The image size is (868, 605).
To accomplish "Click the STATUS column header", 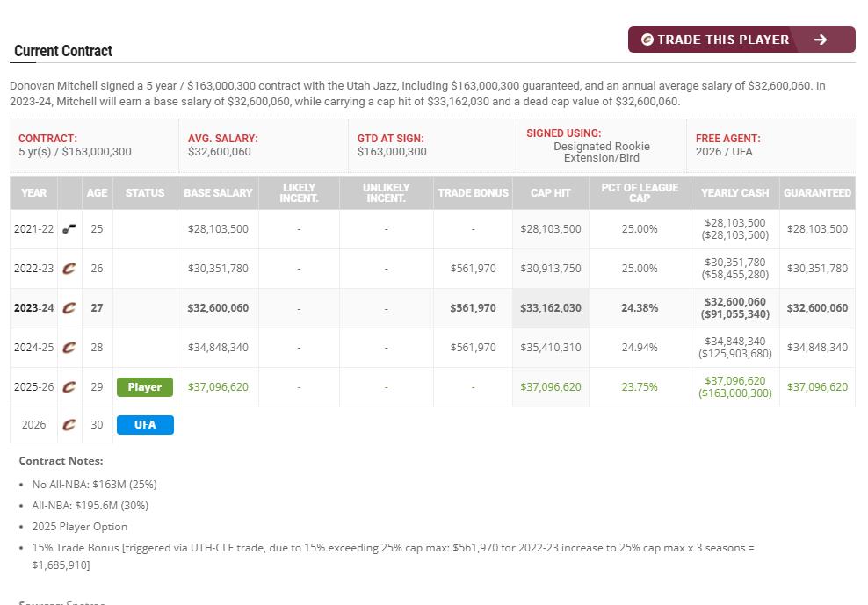I will pyautogui.click(x=145, y=192).
